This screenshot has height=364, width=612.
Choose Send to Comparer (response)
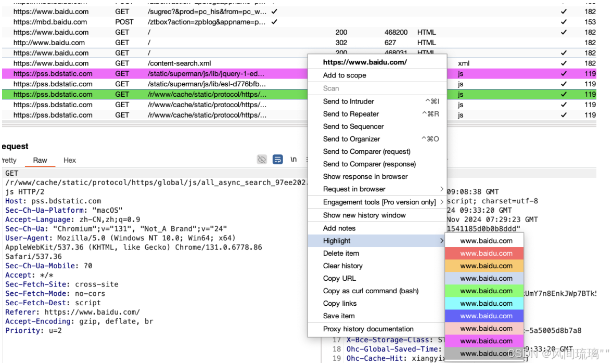click(x=377, y=164)
